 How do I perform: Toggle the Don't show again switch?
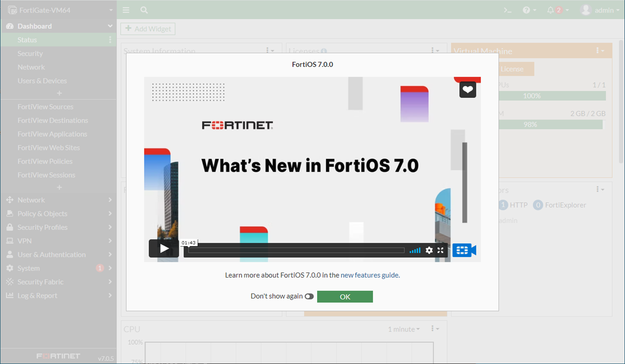309,296
